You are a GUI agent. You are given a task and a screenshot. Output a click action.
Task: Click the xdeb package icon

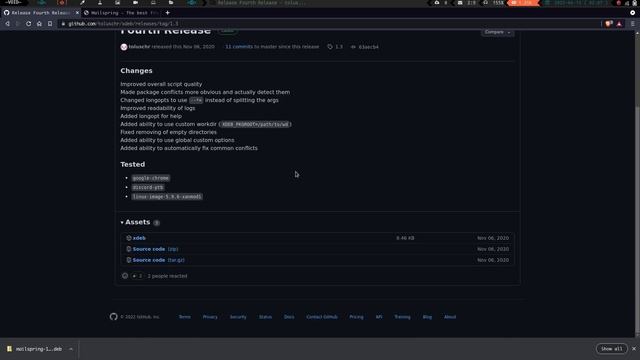(129, 238)
